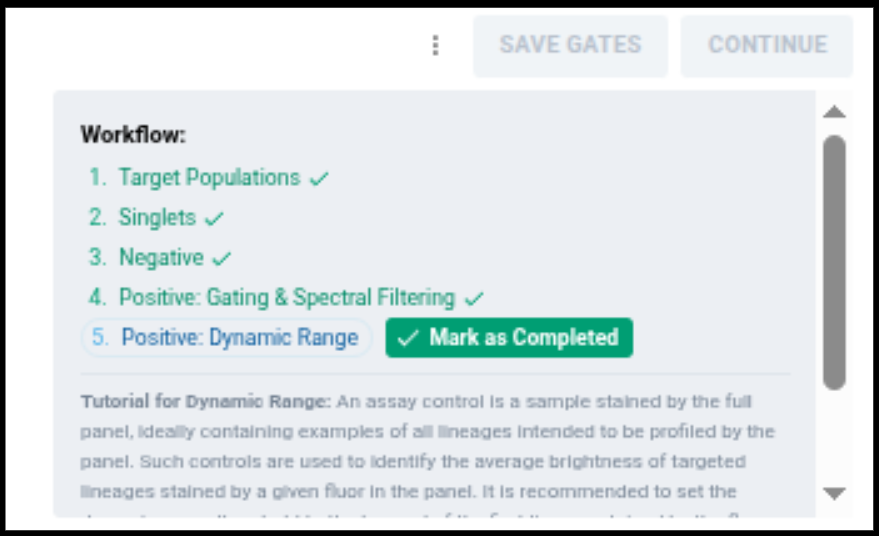Click the completed checkmark beside Negative
This screenshot has width=879, height=536.
[222, 259]
